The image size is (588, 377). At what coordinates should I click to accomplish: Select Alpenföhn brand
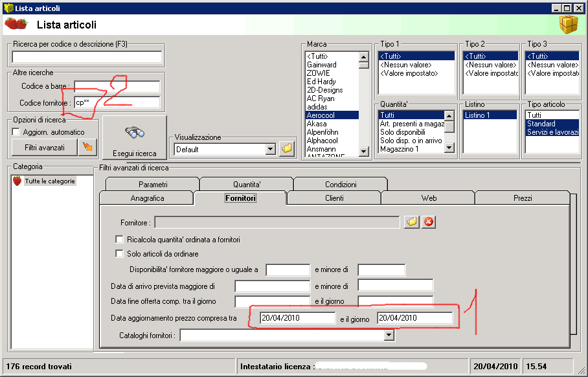[x=332, y=132]
